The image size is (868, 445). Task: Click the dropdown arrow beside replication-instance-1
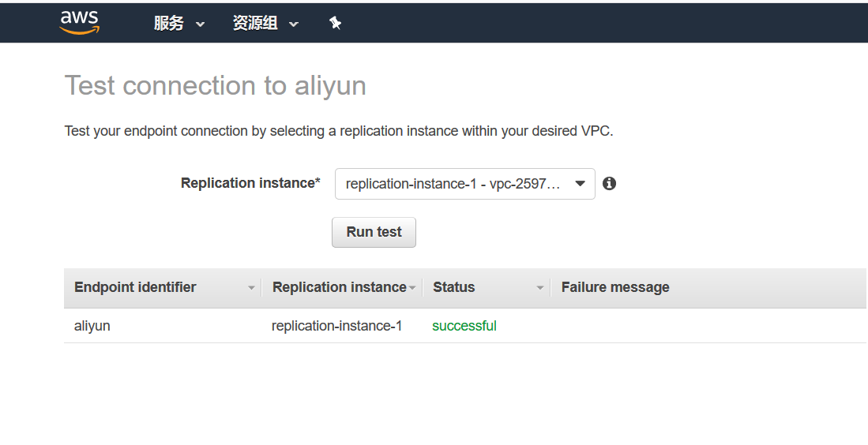tap(581, 184)
